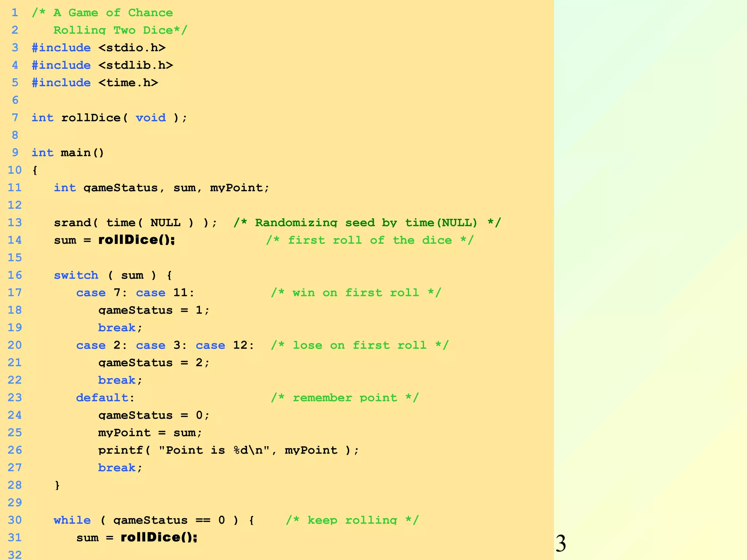Viewport: 747px width, 560px height.
Task: Click line number 6
Action: 15,100
